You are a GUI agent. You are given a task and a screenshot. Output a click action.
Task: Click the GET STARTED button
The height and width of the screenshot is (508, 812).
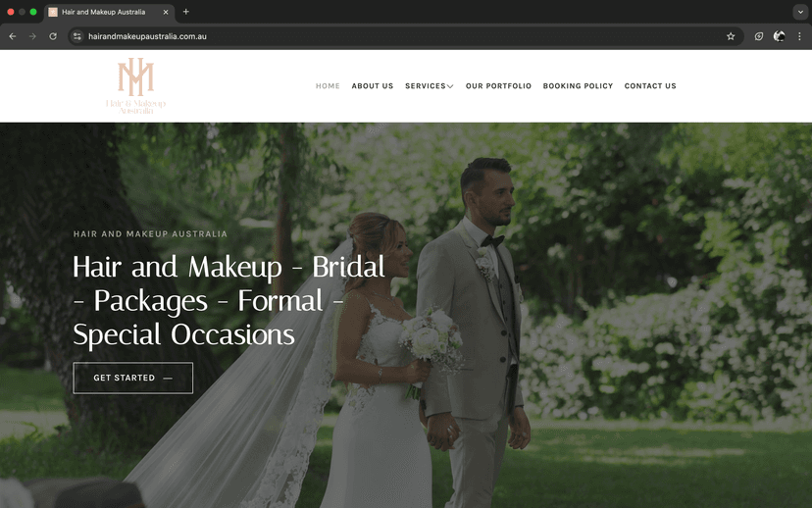point(133,378)
